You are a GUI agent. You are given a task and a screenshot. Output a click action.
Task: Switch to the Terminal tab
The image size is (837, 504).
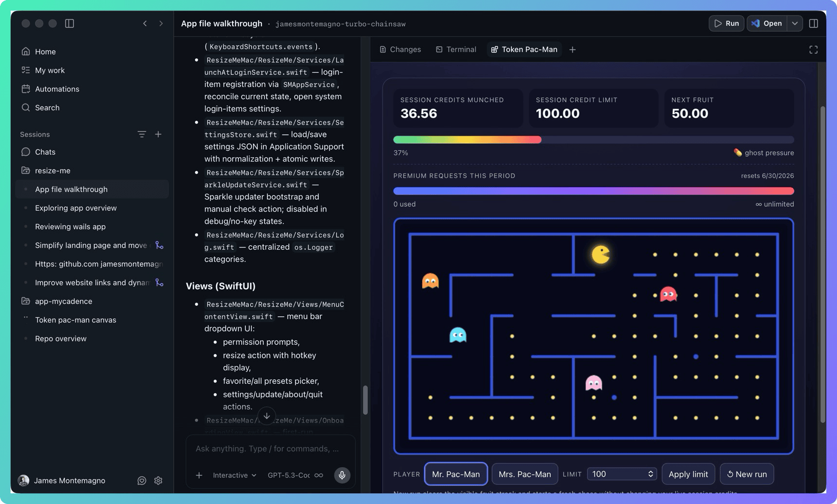(x=456, y=50)
